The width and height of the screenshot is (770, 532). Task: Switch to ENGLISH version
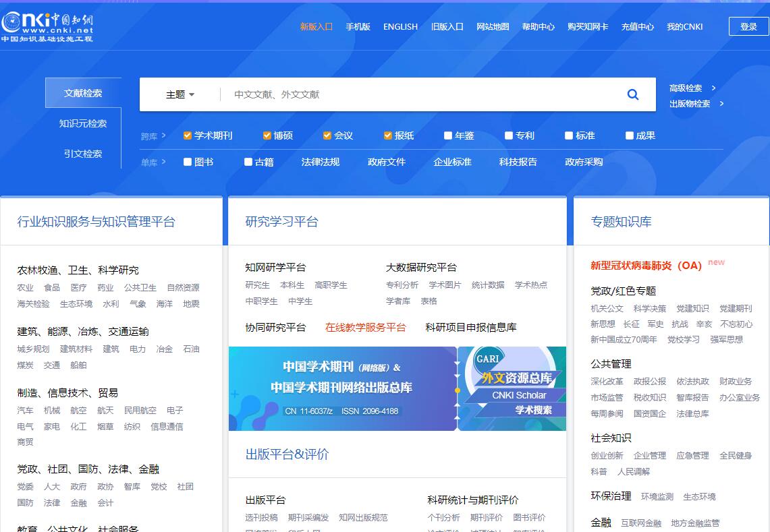pyautogui.click(x=400, y=26)
